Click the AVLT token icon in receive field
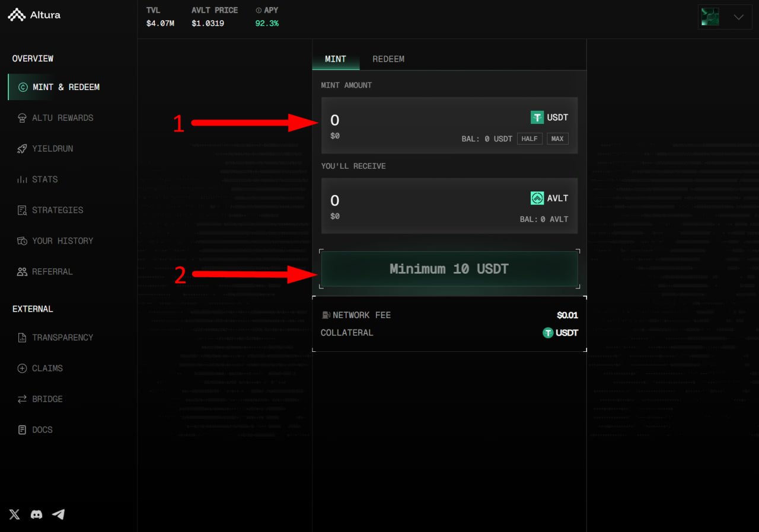The image size is (759, 532). pyautogui.click(x=537, y=198)
